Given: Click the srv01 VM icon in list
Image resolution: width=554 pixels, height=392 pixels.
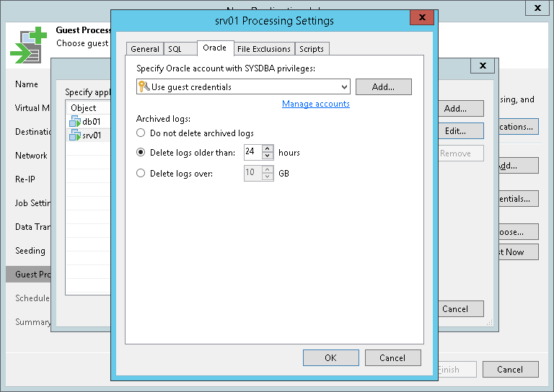Looking at the screenshot, I should (x=75, y=135).
